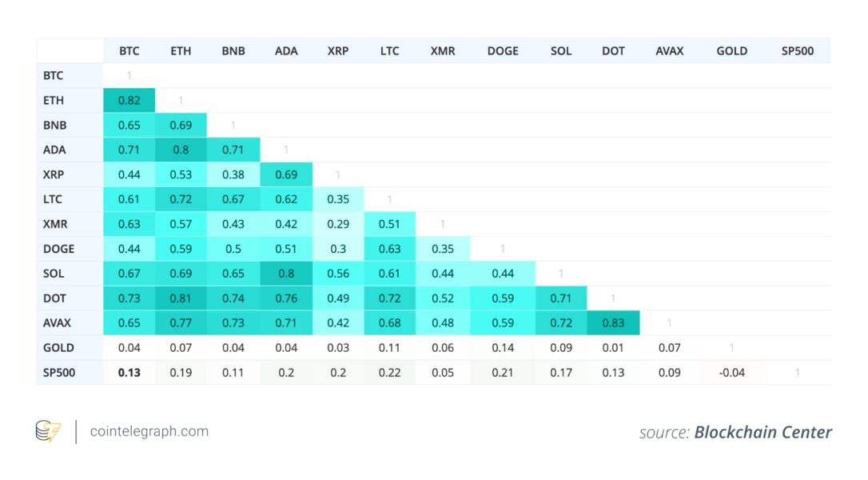
Task: Select the bold 0.13 BTC-SP500 cell
Action: (129, 373)
